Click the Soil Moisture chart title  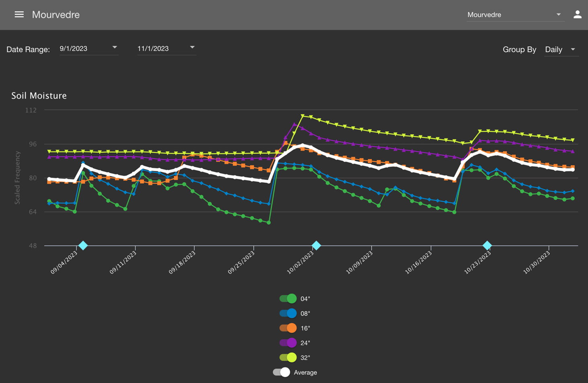coord(39,96)
